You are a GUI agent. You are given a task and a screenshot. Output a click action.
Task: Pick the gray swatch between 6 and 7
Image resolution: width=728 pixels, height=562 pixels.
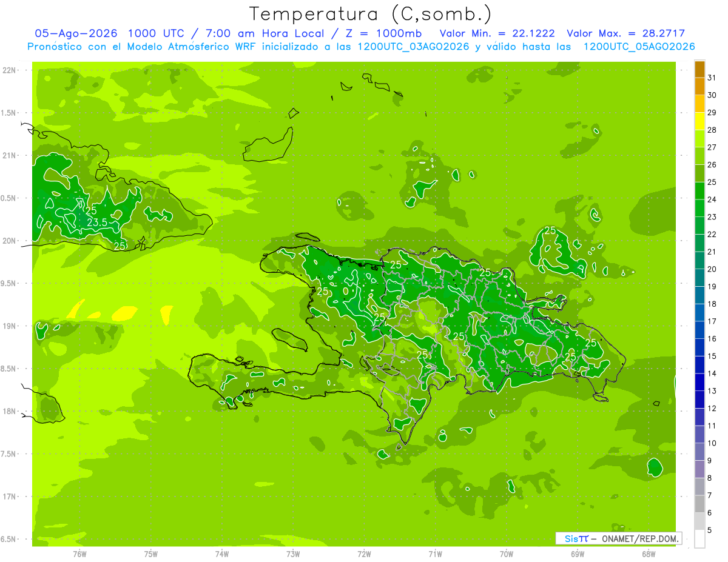pyautogui.click(x=699, y=504)
